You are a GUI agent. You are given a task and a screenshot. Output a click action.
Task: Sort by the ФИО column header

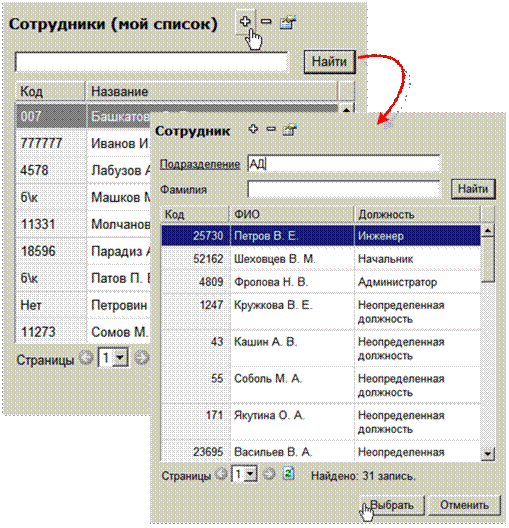[292, 214]
